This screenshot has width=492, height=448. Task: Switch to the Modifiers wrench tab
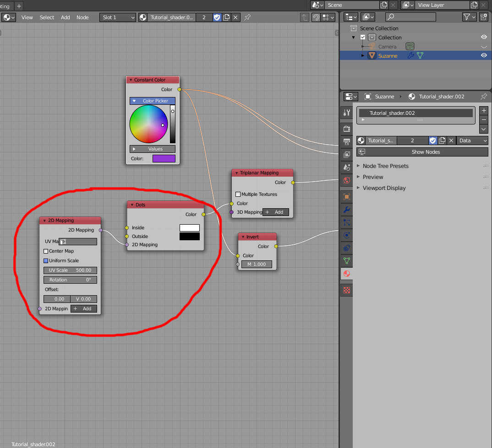(x=347, y=210)
